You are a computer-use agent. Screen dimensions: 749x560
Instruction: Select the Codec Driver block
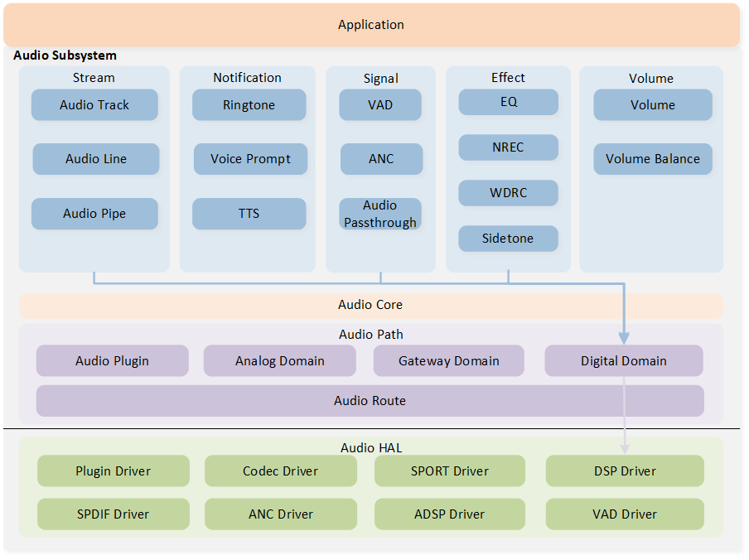[281, 471]
